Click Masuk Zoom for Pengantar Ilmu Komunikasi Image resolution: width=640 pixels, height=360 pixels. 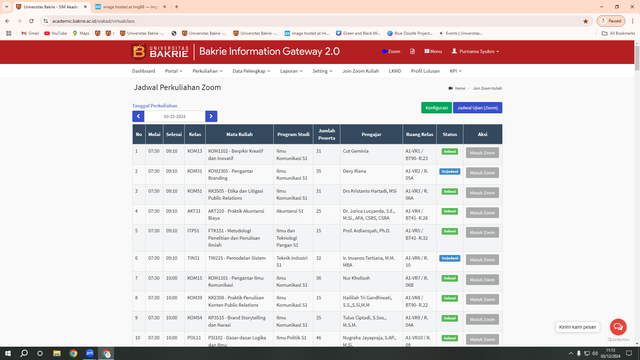click(482, 280)
